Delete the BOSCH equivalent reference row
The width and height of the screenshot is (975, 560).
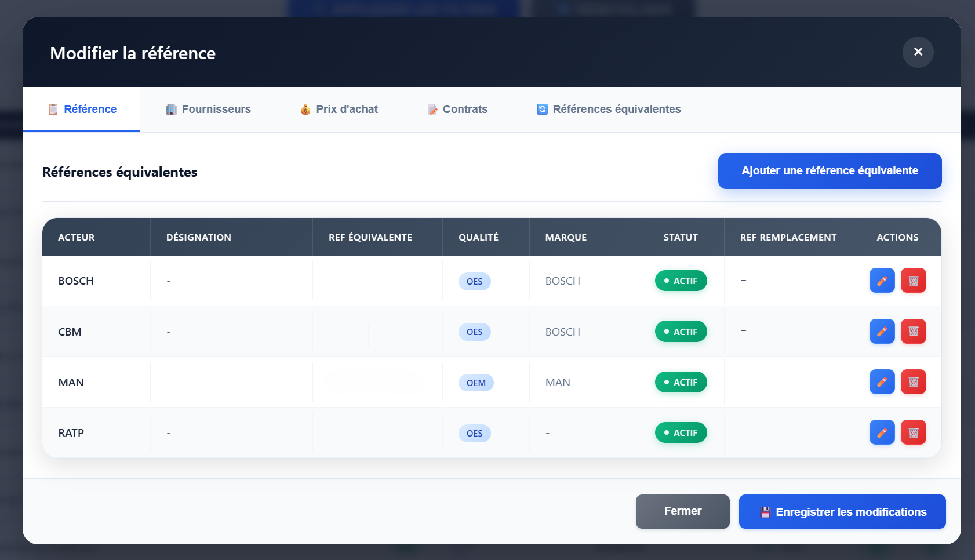pyautogui.click(x=913, y=281)
